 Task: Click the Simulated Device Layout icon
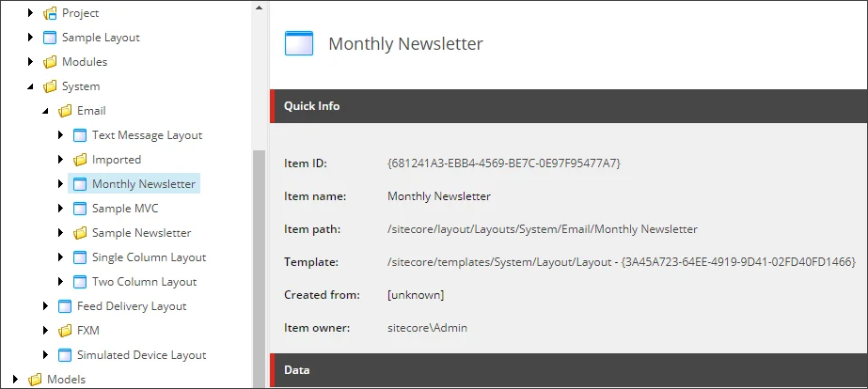pyautogui.click(x=65, y=354)
